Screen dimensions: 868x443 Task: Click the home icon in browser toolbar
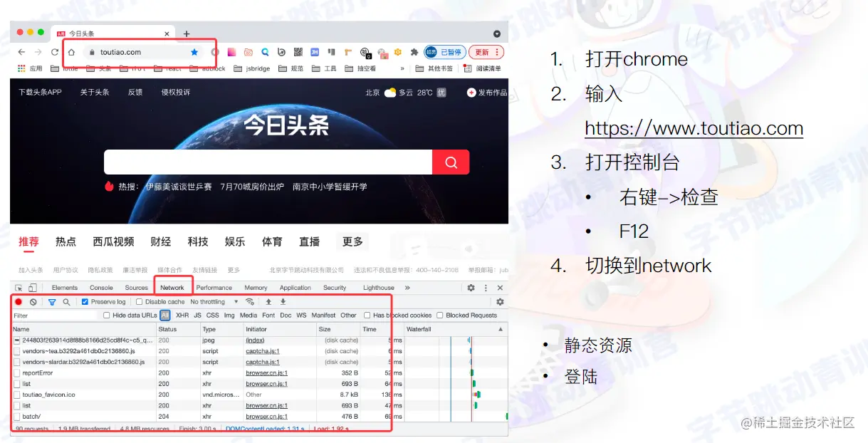(x=71, y=52)
